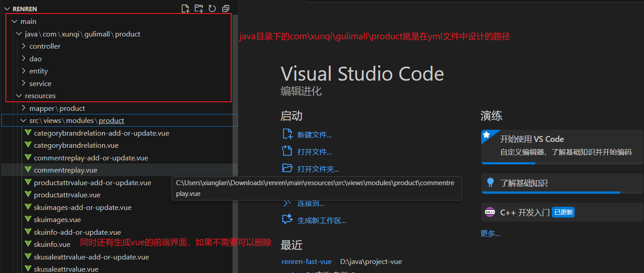Click 更多... under walkthroughs
This screenshot has width=644, height=273.
pos(490,233)
